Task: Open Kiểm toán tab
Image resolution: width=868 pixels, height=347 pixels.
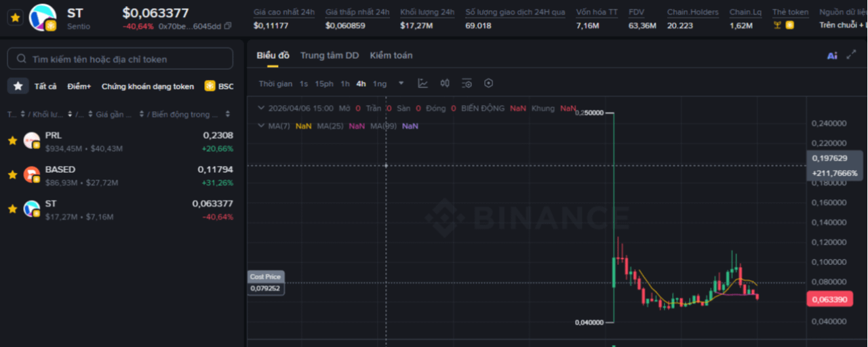Action: (x=391, y=56)
